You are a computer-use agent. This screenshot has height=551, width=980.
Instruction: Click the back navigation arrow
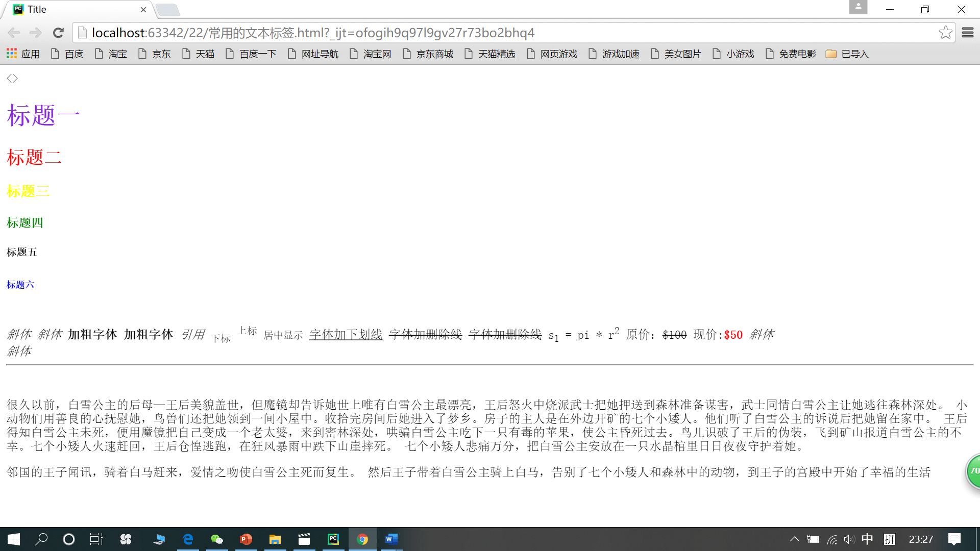(x=14, y=32)
